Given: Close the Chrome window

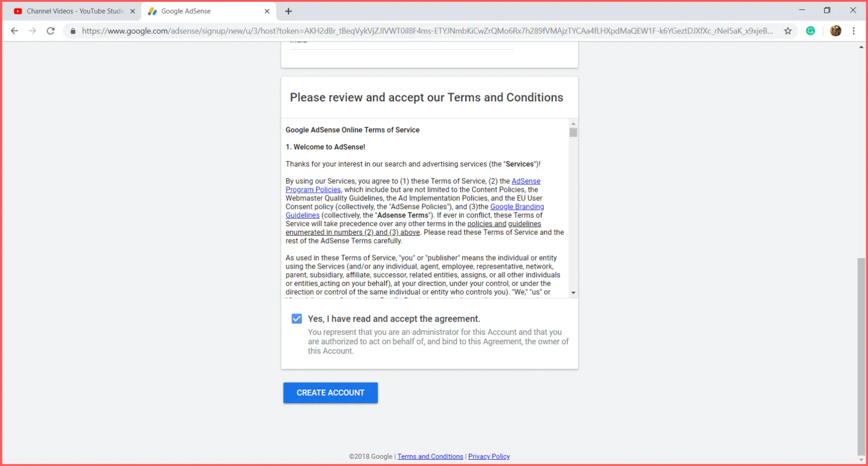Looking at the screenshot, I should coord(853,10).
